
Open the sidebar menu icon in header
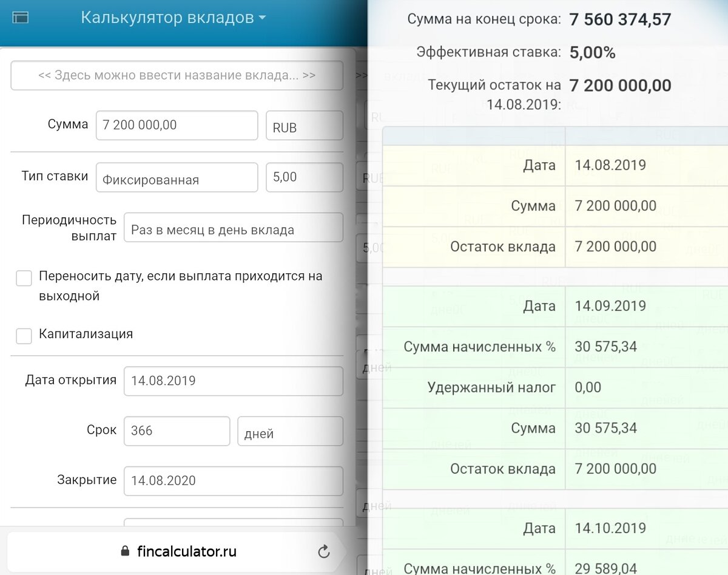21,18
